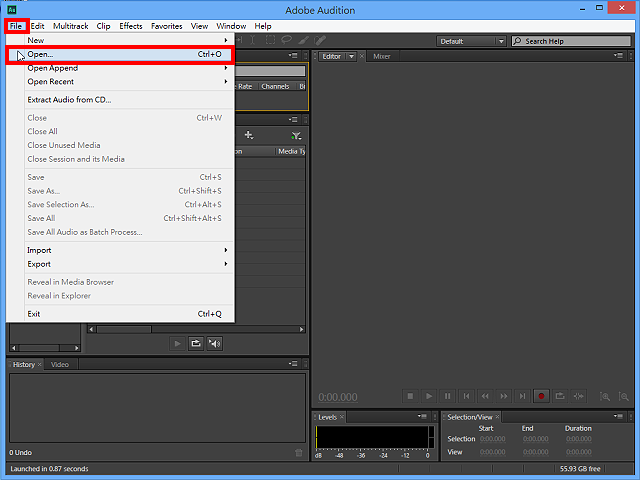The height and width of the screenshot is (480, 640).
Task: Toggle Auto-Play speaker icon in Media Browser
Action: point(215,344)
